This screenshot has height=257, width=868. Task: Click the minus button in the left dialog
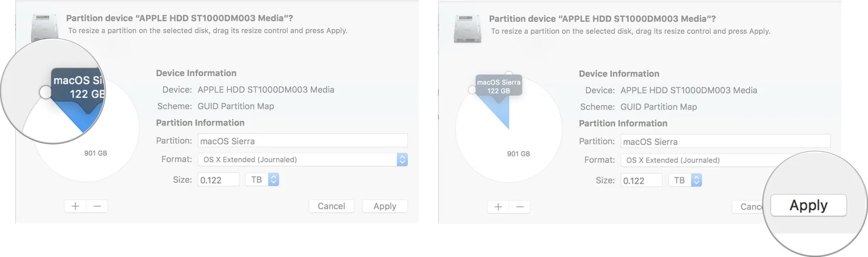97,206
